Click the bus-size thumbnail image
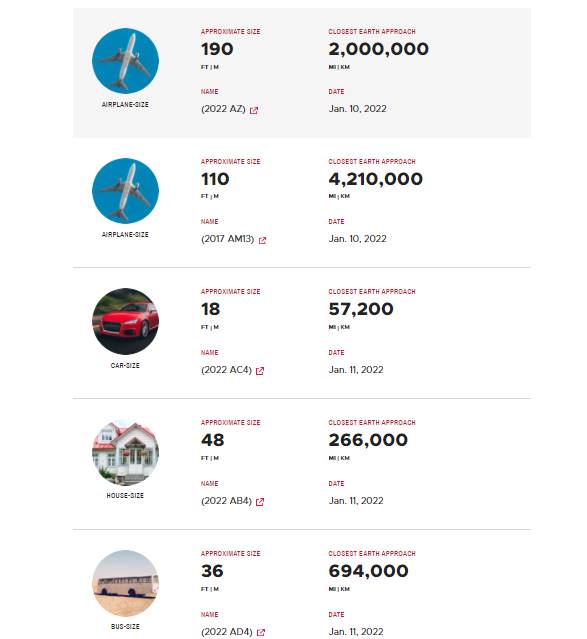Screen dimensions: 587x639 click(126, 583)
